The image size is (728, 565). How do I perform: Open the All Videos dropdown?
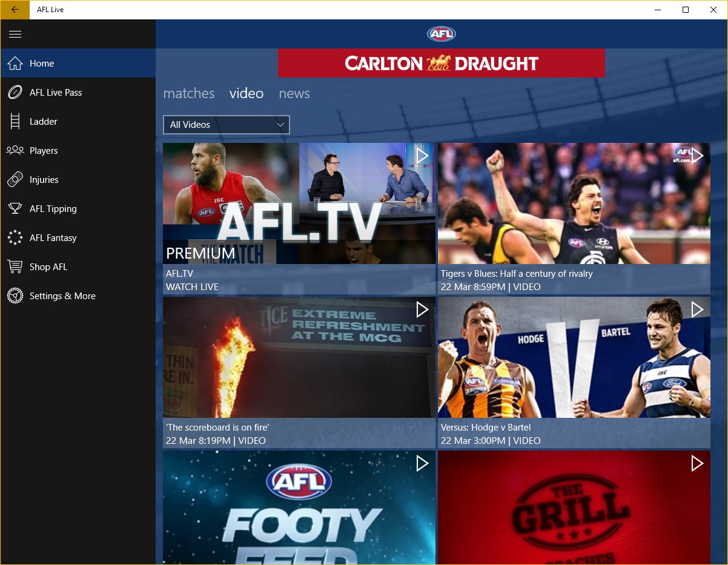[227, 125]
